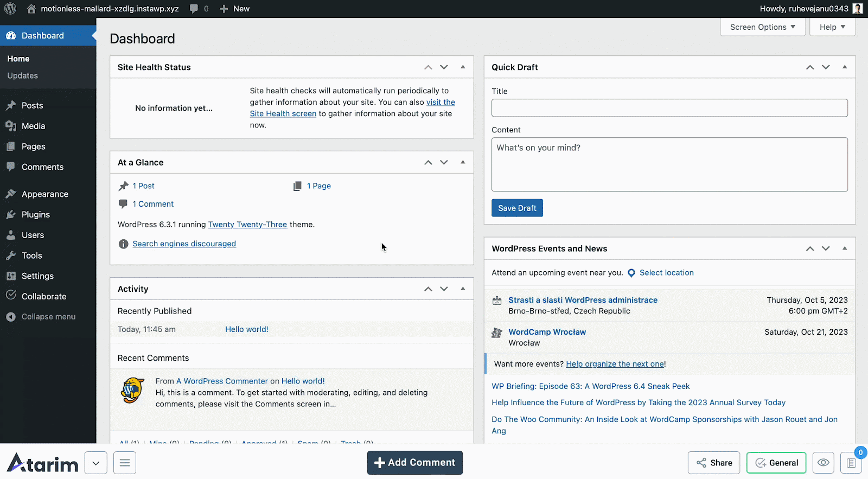Open the Help dropdown tab

coord(832,27)
